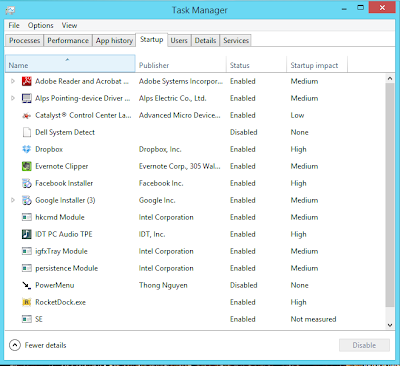Viewport: 400px width, 366px height.
Task: Switch to the Processes tab
Action: pos(24,40)
